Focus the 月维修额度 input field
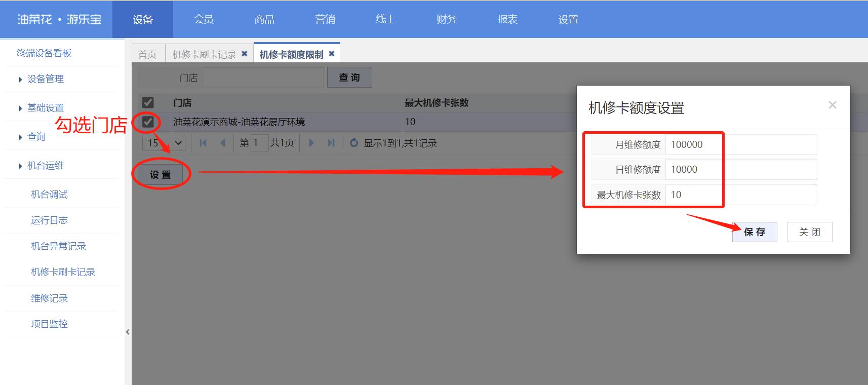 741,144
